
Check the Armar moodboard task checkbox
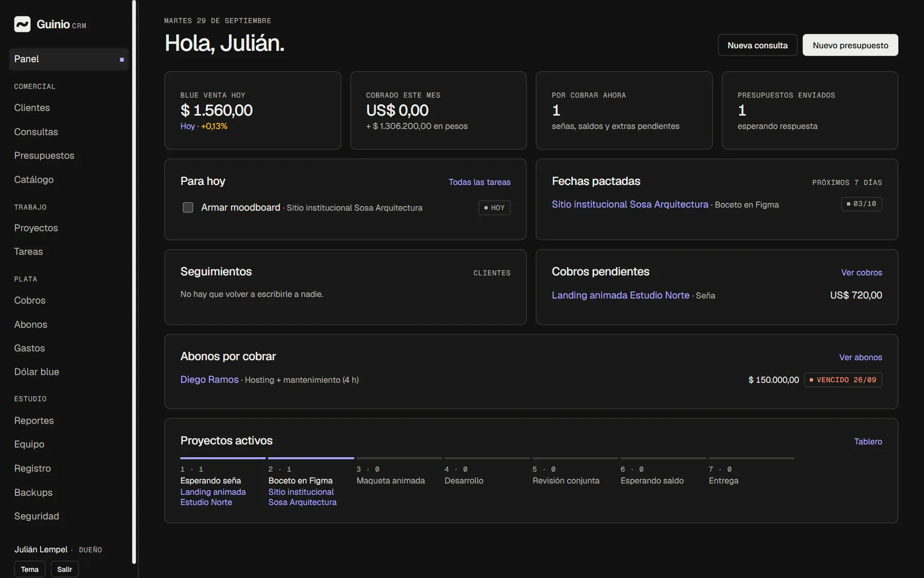tap(188, 208)
